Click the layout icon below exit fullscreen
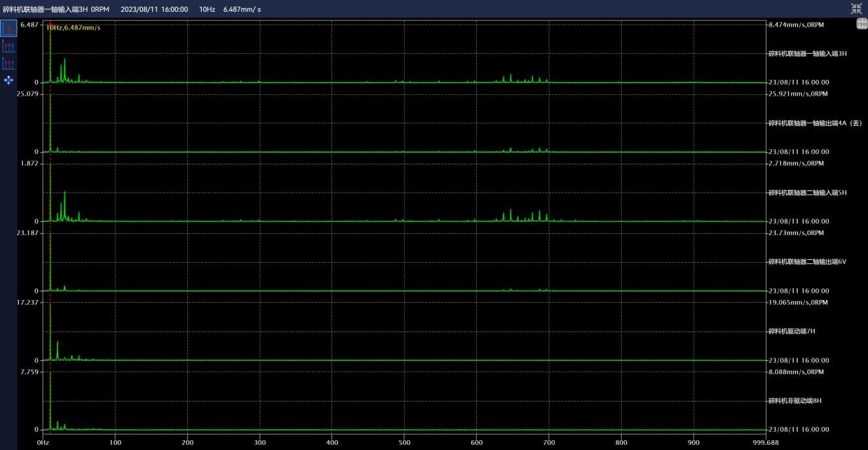868x450 pixels. click(x=861, y=24)
